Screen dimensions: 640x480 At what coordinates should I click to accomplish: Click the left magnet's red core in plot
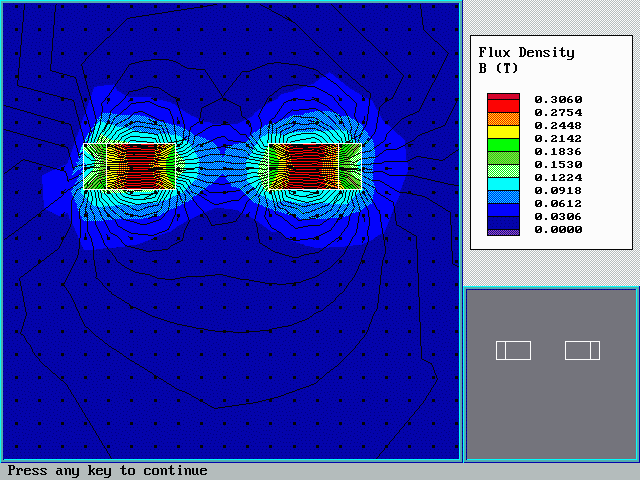[x=141, y=167]
